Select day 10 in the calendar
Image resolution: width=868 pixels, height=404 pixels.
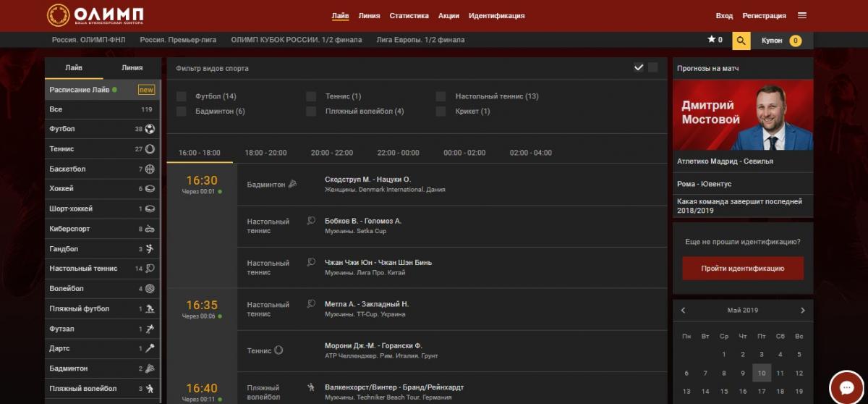point(761,373)
